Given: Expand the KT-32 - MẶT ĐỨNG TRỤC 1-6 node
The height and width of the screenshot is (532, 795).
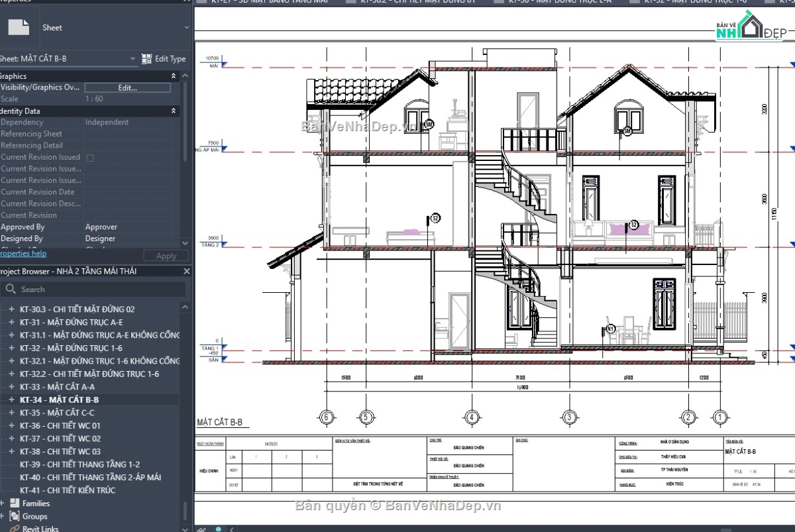Looking at the screenshot, I should 11,348.
